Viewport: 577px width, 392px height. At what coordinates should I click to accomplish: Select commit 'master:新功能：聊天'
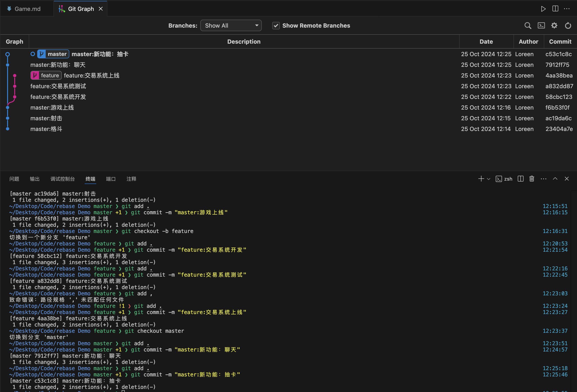tap(58, 65)
